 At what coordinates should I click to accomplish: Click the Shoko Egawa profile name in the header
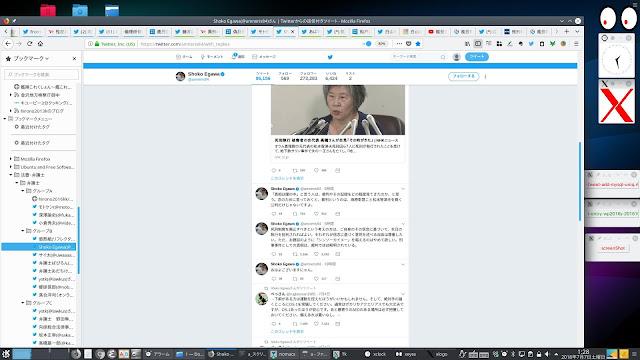(x=204, y=74)
